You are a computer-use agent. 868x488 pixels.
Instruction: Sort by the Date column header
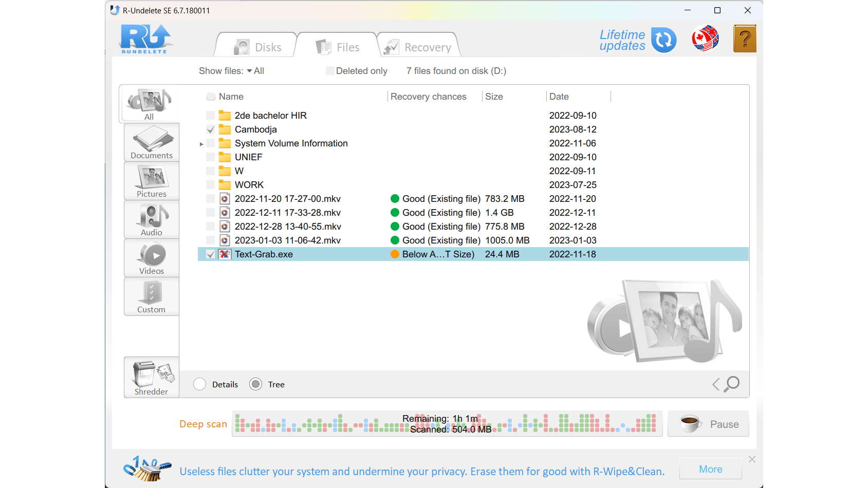(x=559, y=97)
